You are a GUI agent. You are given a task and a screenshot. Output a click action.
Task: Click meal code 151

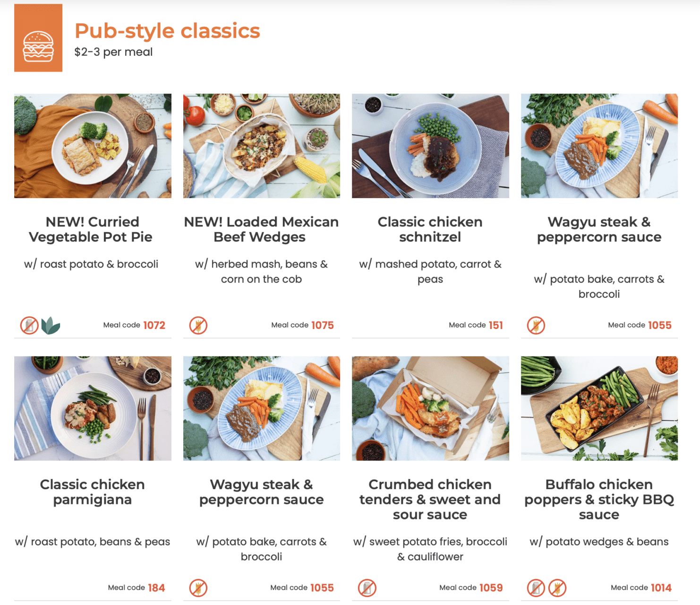pyautogui.click(x=496, y=325)
